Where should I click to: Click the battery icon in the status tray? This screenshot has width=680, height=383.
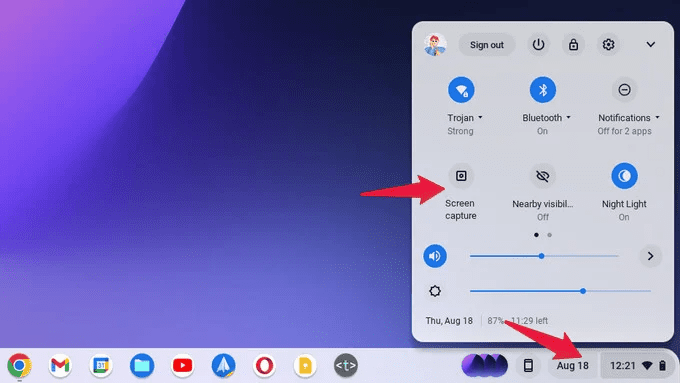coord(662,366)
